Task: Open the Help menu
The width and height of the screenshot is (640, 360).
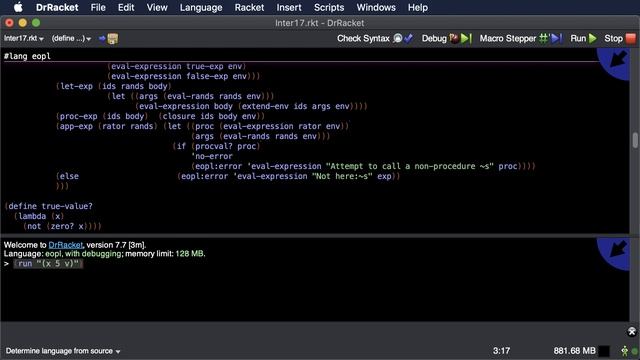Action: pyautogui.click(x=418, y=7)
